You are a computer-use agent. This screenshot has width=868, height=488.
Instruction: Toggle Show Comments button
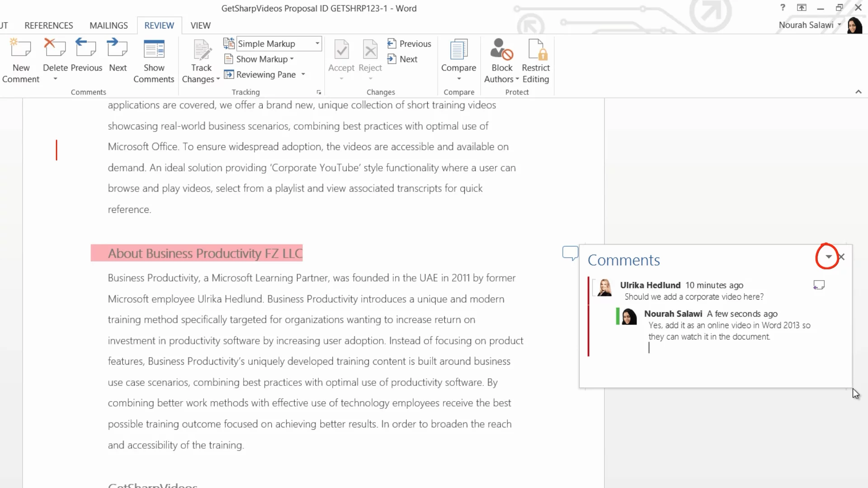coord(154,50)
